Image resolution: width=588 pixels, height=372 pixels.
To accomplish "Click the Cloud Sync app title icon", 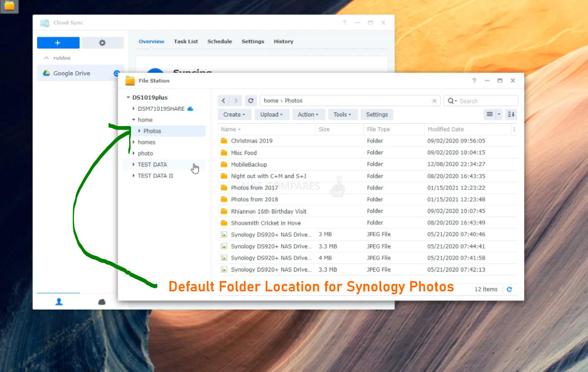I will (45, 23).
